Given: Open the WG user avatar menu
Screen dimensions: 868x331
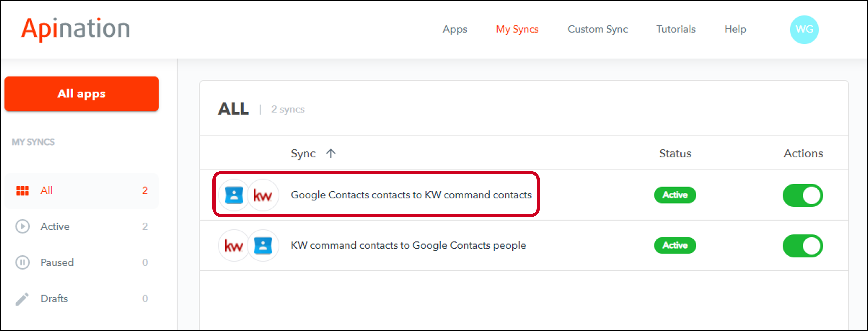Looking at the screenshot, I should click(804, 30).
